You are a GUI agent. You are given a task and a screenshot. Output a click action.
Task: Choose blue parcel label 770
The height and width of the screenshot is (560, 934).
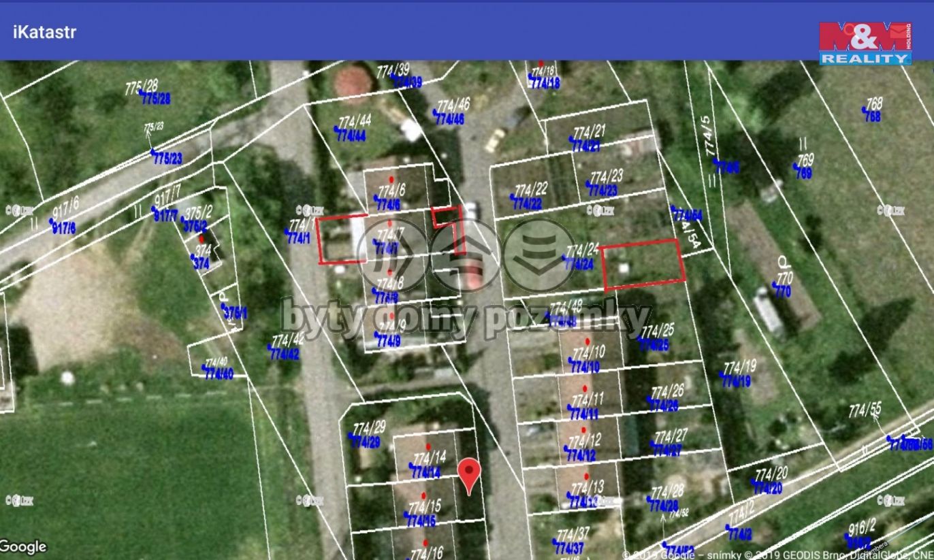click(x=782, y=293)
